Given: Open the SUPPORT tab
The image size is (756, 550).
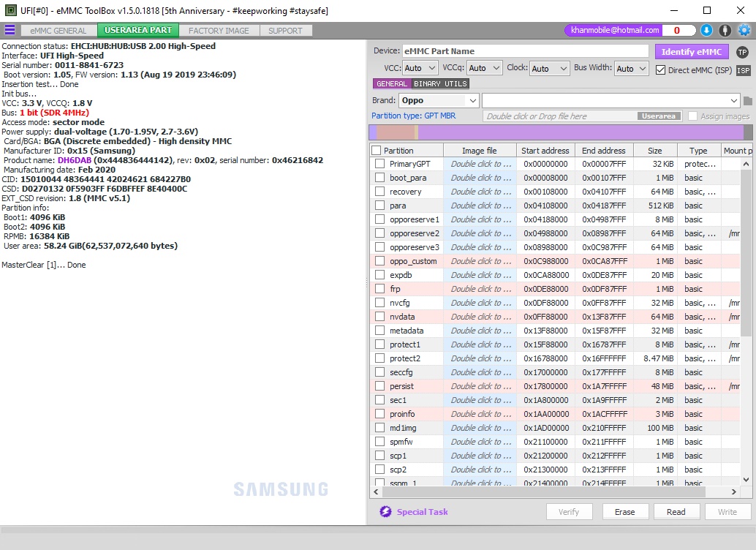Looking at the screenshot, I should pyautogui.click(x=285, y=31).
